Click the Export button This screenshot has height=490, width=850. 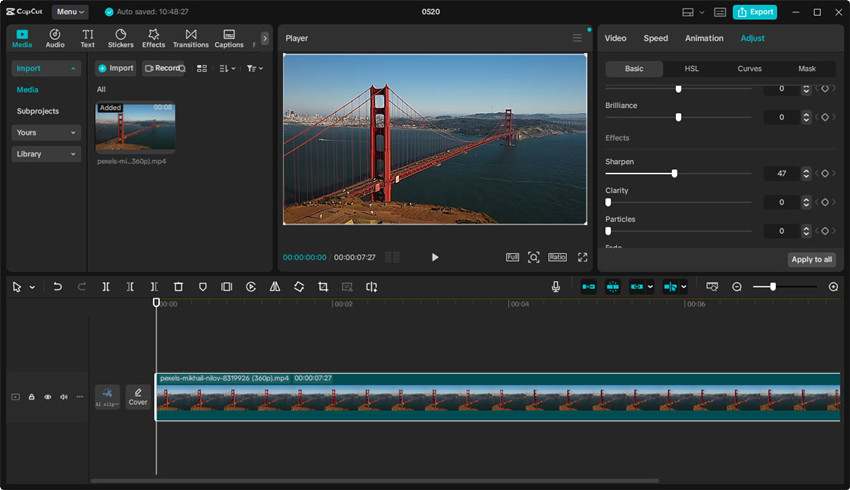tap(755, 12)
